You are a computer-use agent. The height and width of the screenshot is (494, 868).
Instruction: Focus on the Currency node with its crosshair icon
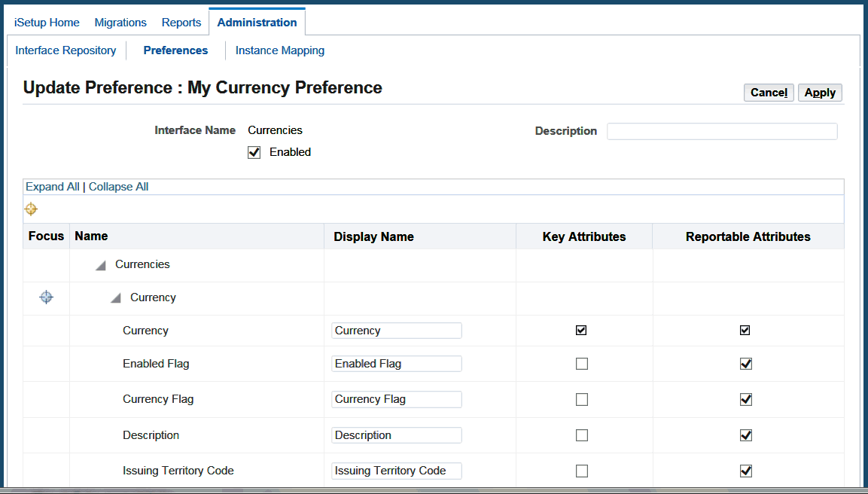[47, 297]
